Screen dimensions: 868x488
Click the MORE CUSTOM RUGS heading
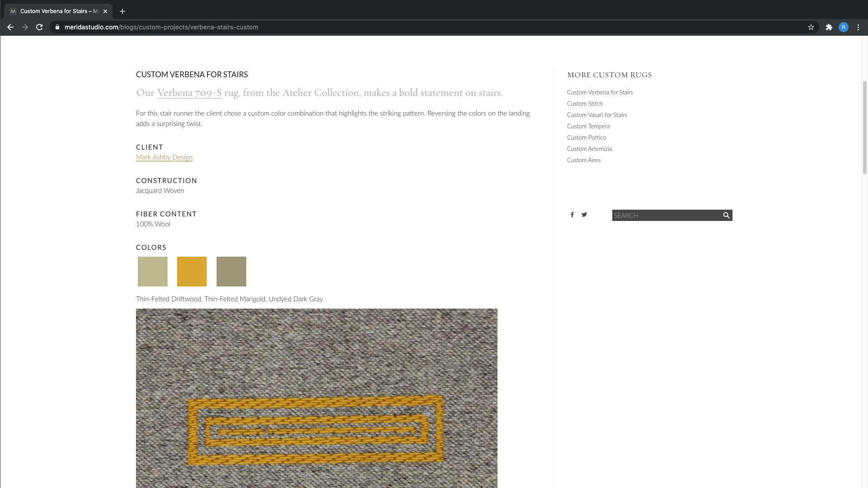(609, 75)
